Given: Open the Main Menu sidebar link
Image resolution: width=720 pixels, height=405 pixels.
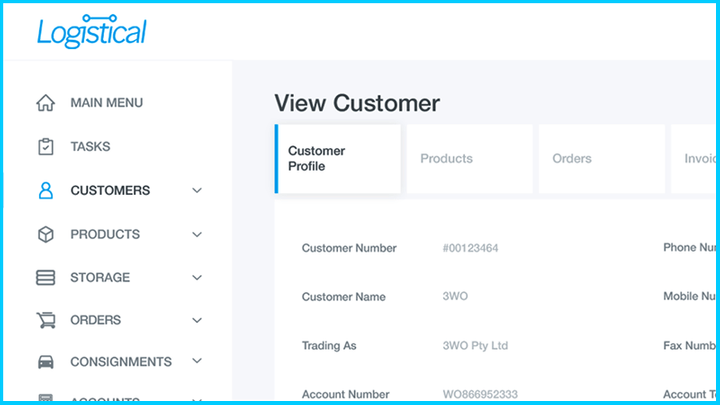Looking at the screenshot, I should [x=106, y=103].
